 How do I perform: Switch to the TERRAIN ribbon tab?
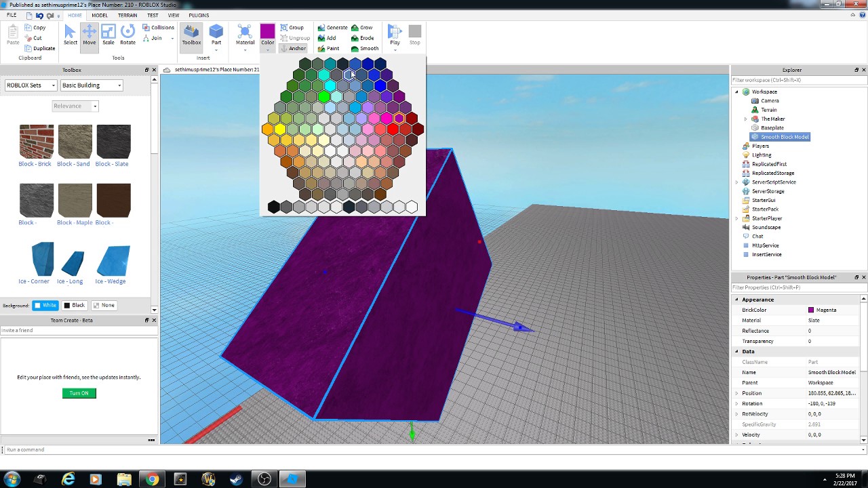click(127, 15)
